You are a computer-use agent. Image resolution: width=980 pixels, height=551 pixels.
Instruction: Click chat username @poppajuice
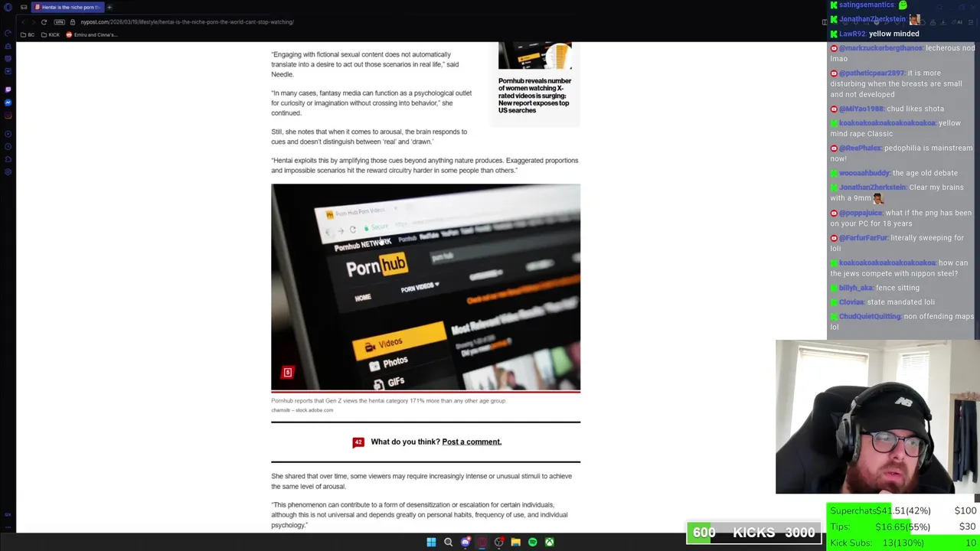861,213
